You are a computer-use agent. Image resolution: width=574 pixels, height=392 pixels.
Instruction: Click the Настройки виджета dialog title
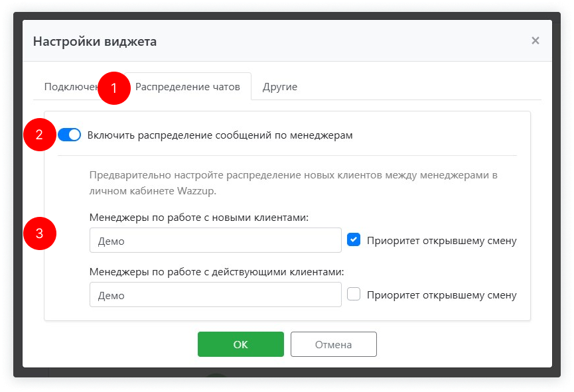point(95,42)
